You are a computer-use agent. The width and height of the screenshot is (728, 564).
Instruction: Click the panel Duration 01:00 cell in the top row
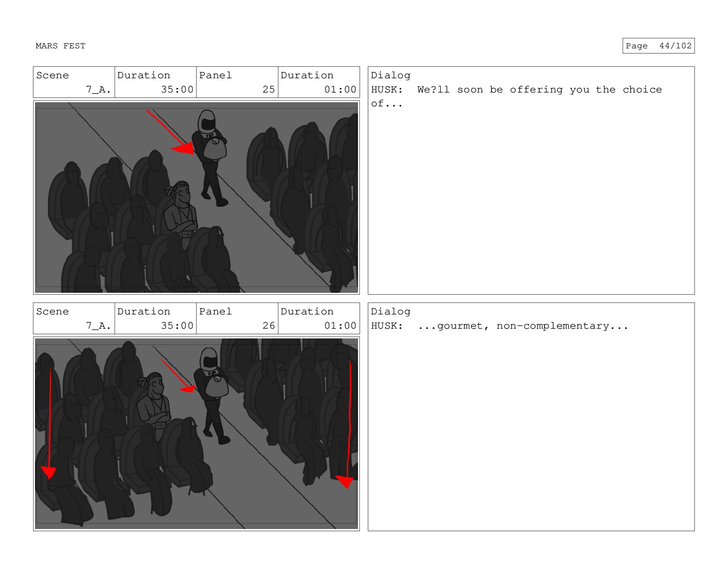tap(319, 82)
